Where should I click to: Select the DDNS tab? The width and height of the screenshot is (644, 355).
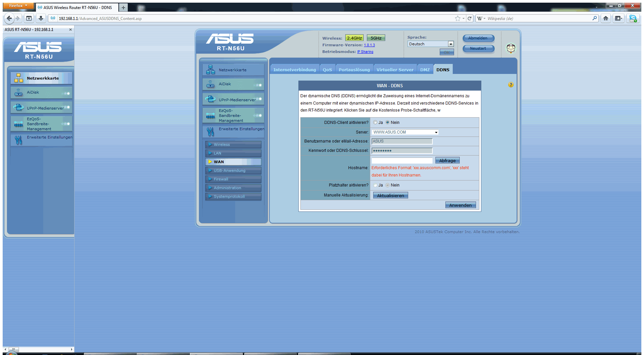pyautogui.click(x=443, y=70)
